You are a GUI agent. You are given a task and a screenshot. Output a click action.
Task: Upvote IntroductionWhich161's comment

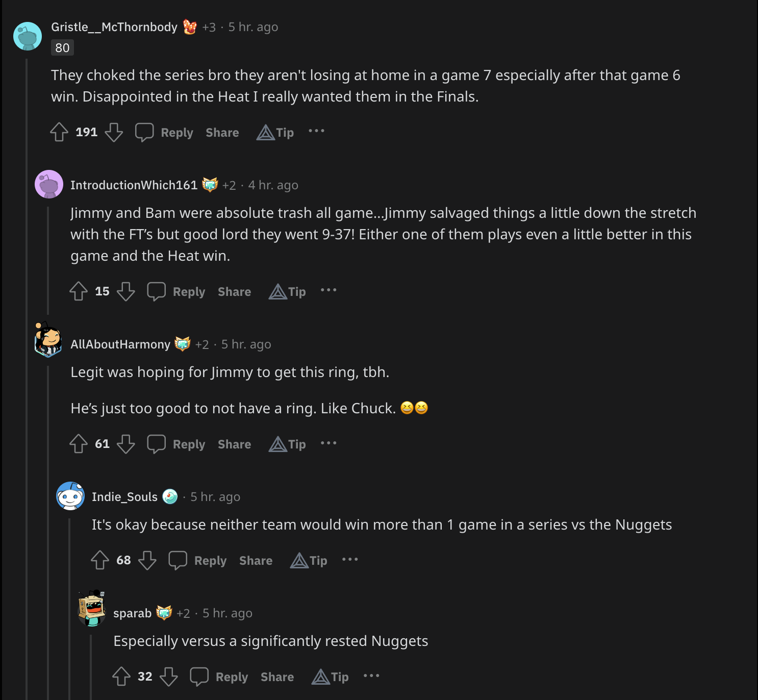tap(79, 291)
